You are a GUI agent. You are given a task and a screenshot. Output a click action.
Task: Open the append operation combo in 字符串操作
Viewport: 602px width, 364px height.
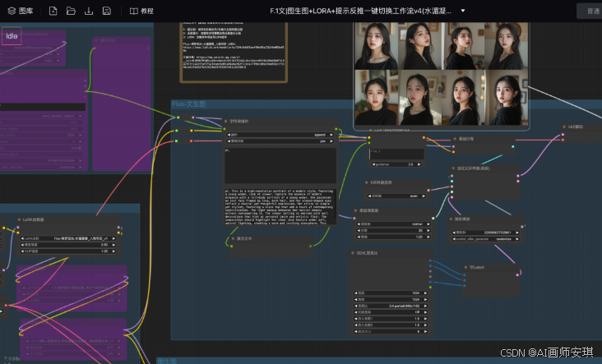tap(280, 135)
